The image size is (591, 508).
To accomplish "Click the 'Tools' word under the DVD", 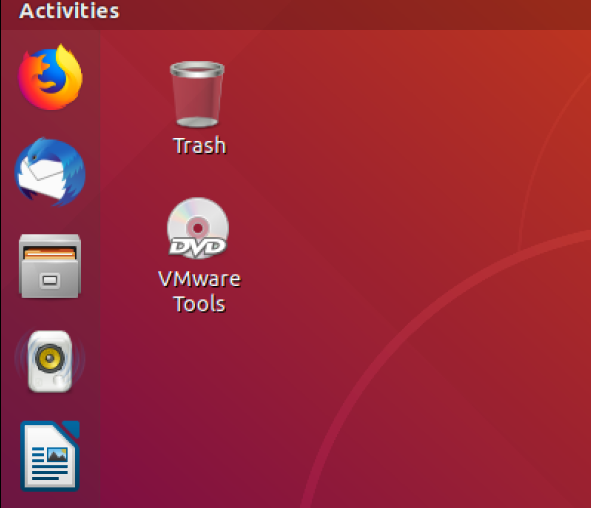I will click(x=199, y=304).
